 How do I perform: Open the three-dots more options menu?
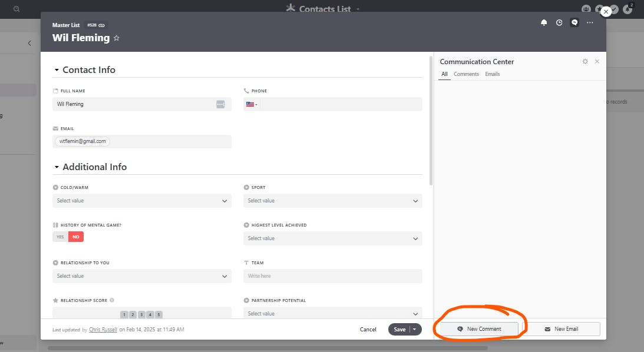(x=590, y=22)
